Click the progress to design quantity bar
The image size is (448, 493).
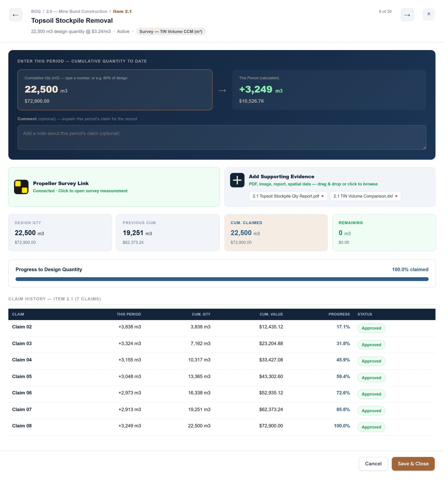coord(222,279)
